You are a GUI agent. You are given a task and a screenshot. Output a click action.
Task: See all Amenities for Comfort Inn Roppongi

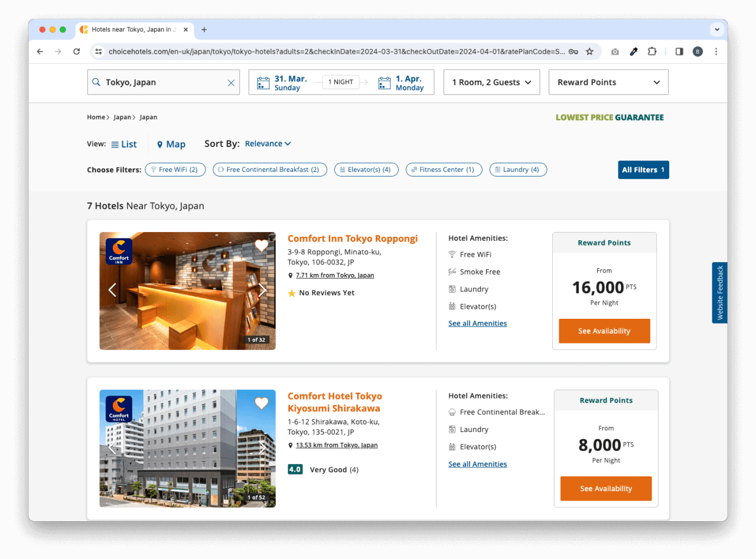tap(477, 323)
